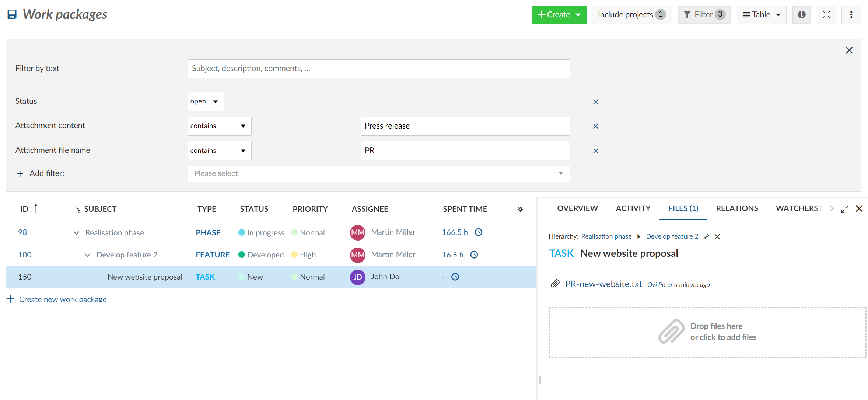Click paperclip icon beside PR-new-website.txt
Viewport: 868px width, 400px height.
[555, 284]
